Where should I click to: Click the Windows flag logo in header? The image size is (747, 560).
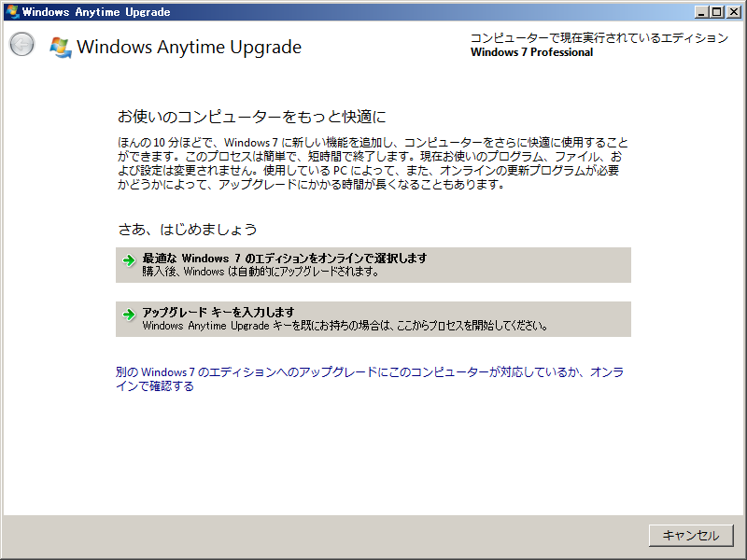pyautogui.click(x=61, y=47)
